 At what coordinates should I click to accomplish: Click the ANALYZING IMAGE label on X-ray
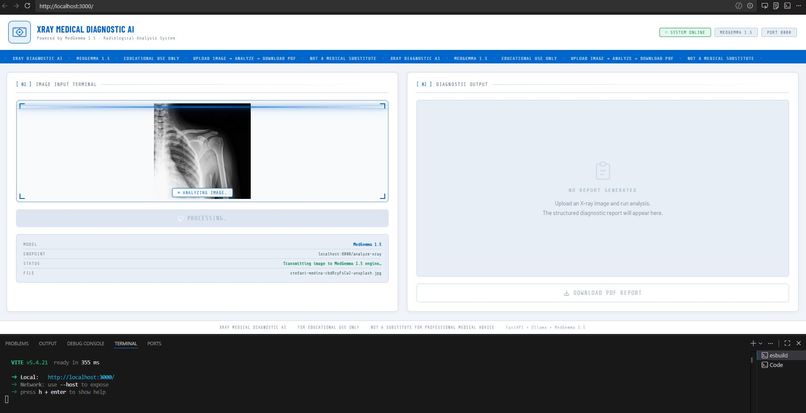point(202,192)
